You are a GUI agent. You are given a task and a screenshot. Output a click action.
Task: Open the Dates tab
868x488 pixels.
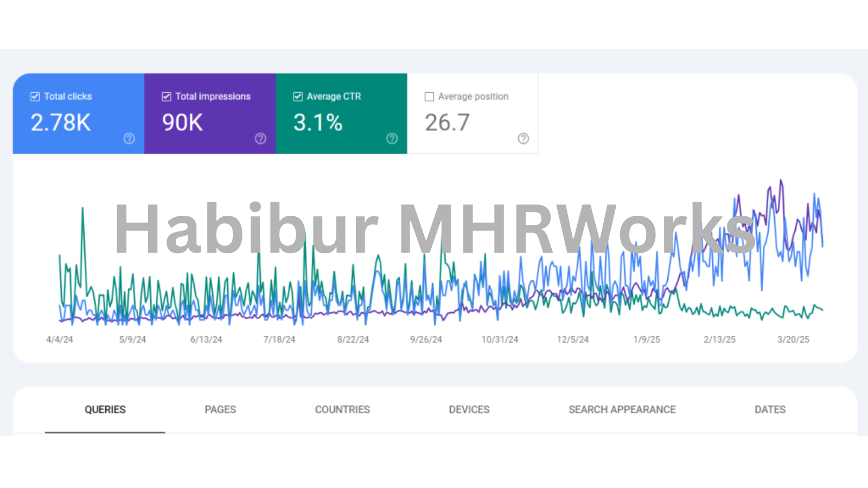point(770,409)
